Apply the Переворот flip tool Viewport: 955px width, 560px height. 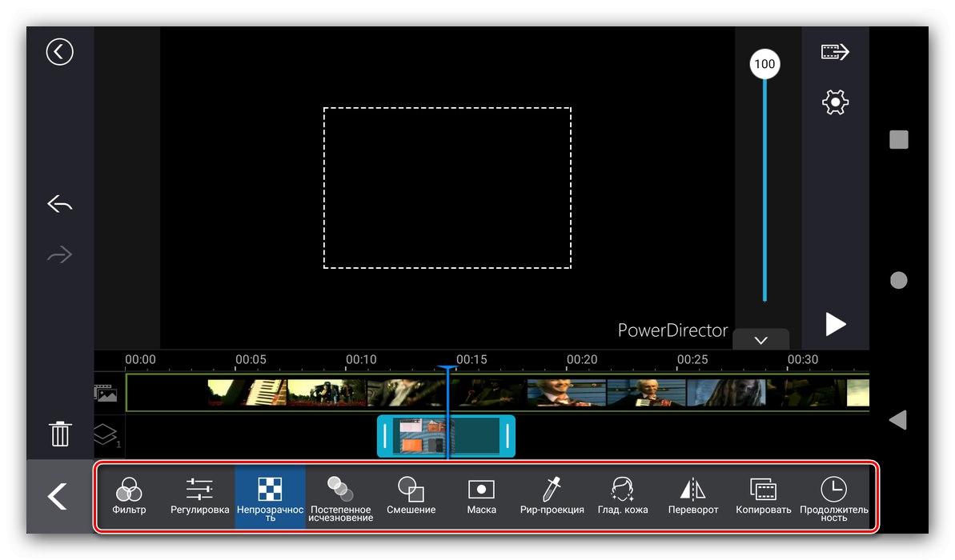[x=693, y=496]
